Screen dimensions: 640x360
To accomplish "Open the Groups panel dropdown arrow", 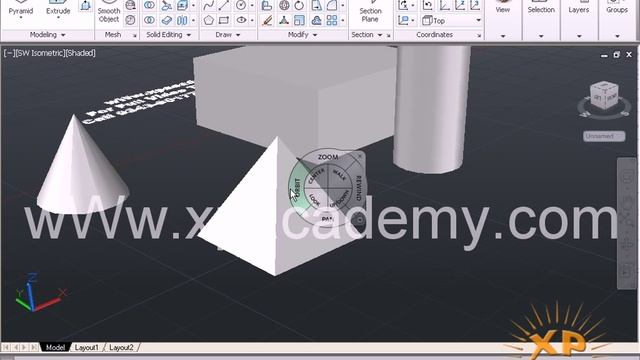I will (x=617, y=36).
